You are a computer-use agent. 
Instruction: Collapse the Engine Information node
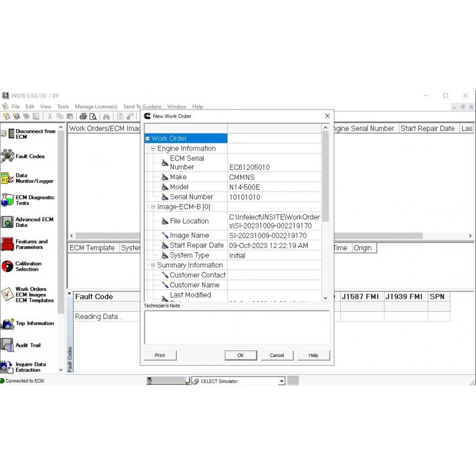153,148
